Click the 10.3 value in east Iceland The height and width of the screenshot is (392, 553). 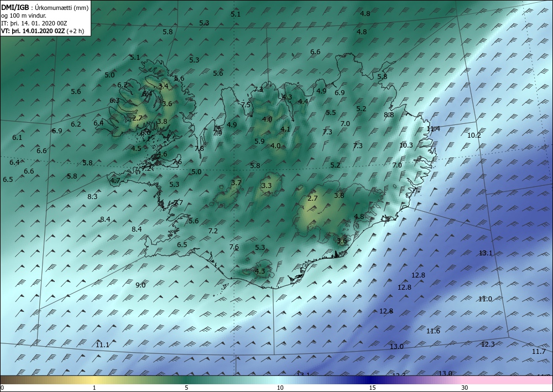[x=406, y=145]
